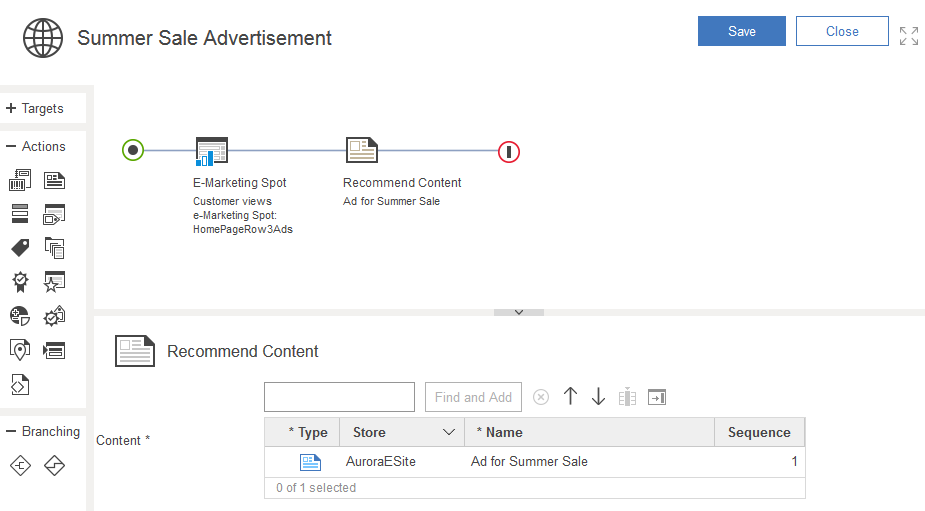This screenshot has width=925, height=511.
Task: Select the window-with-star action icon
Action: (x=54, y=282)
